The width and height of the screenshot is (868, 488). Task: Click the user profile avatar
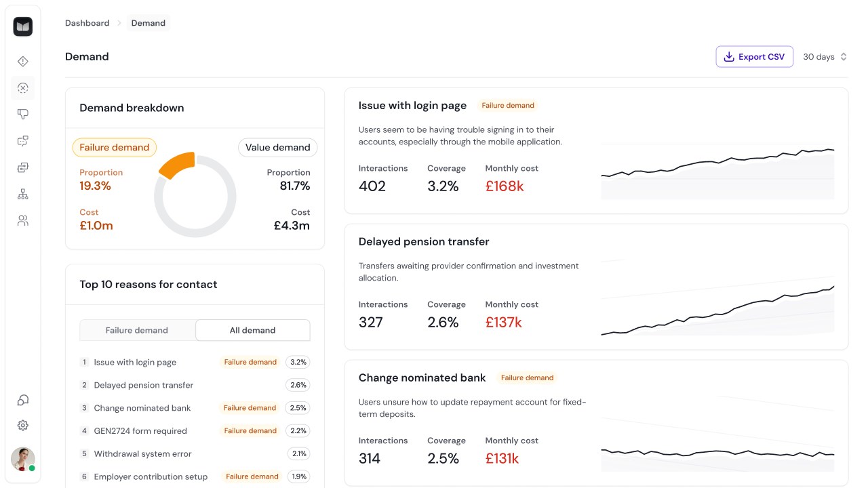click(23, 459)
